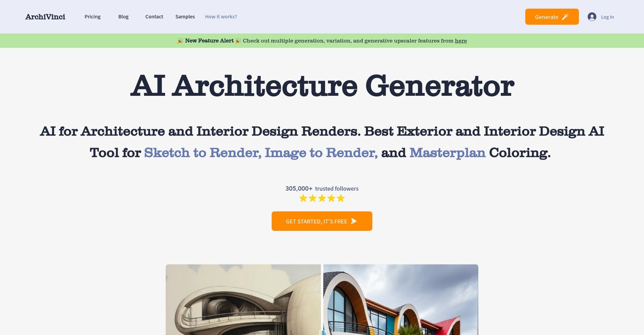Select the colorful rendered building image
The width and height of the screenshot is (644, 335).
coord(400,300)
